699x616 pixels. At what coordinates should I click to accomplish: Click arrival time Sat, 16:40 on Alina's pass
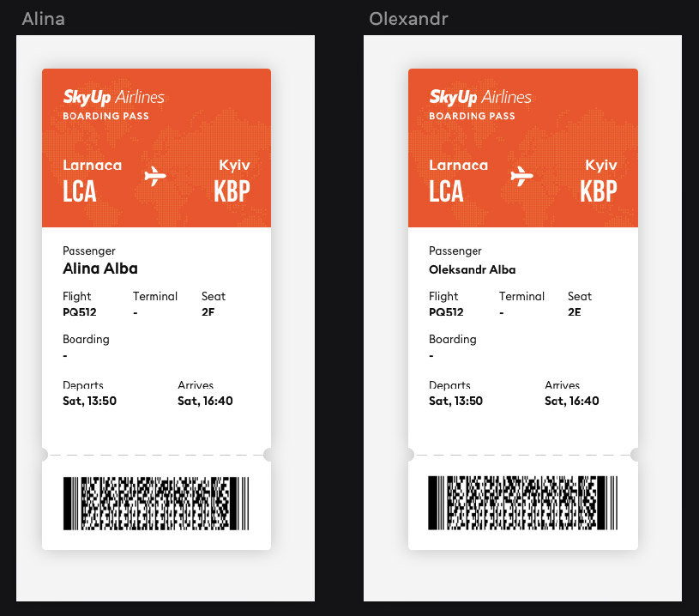(x=205, y=401)
